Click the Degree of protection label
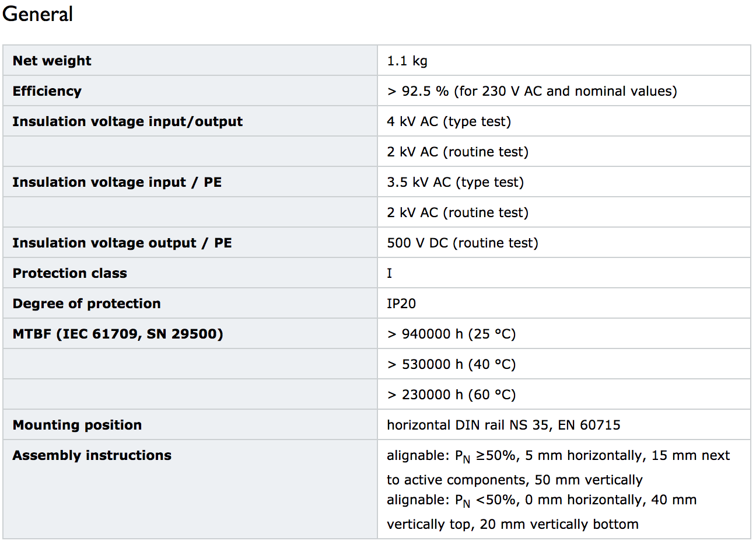Image resolution: width=756 pixels, height=544 pixels. coord(87,304)
